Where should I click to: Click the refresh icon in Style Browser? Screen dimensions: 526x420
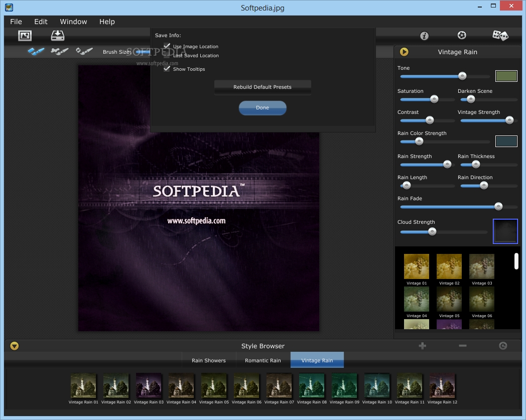coord(503,346)
